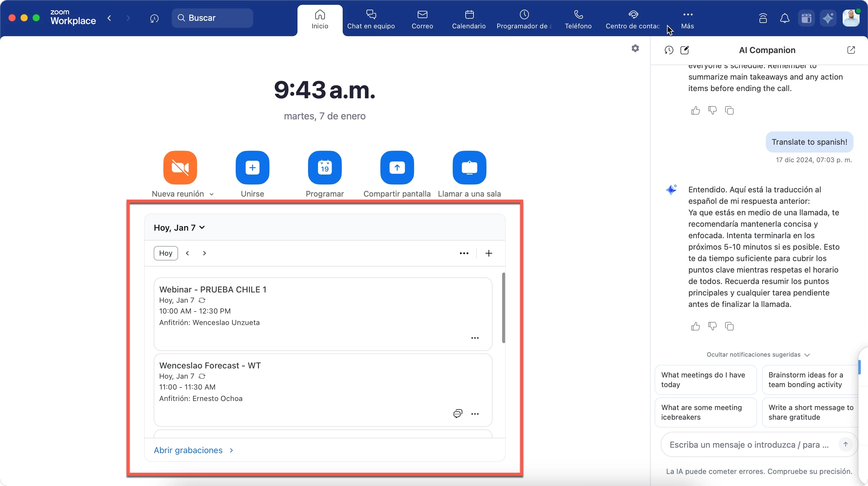Open AI Companion chat history icon
This screenshot has width=868, height=486.
pos(669,50)
